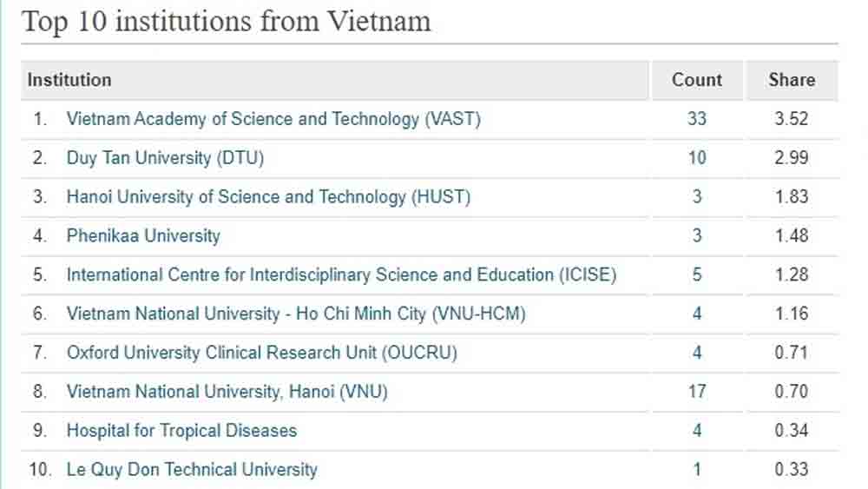Open Vietnam National University Ho Chi Minh City
The height and width of the screenshot is (489, 868).
pos(296,314)
